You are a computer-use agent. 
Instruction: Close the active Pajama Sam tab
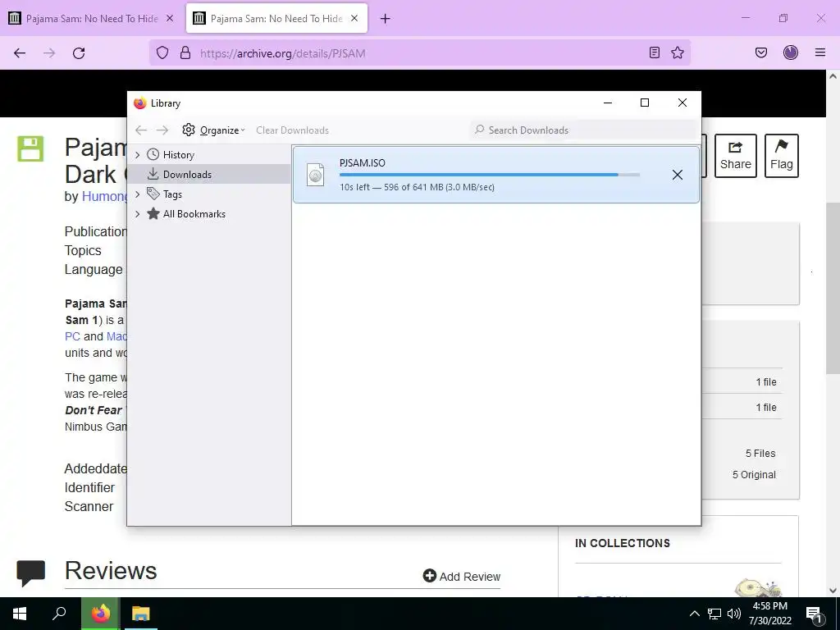tap(354, 18)
